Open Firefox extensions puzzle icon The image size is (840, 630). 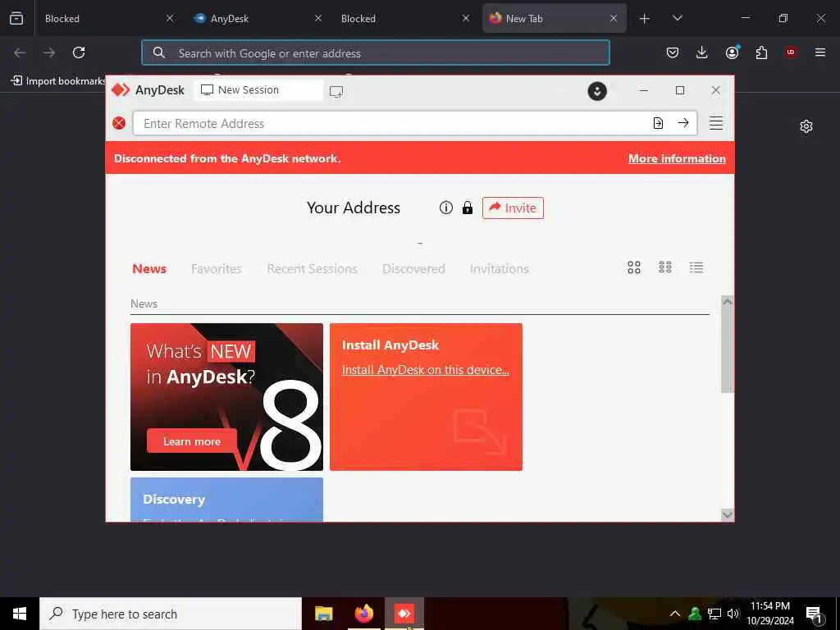click(x=761, y=52)
